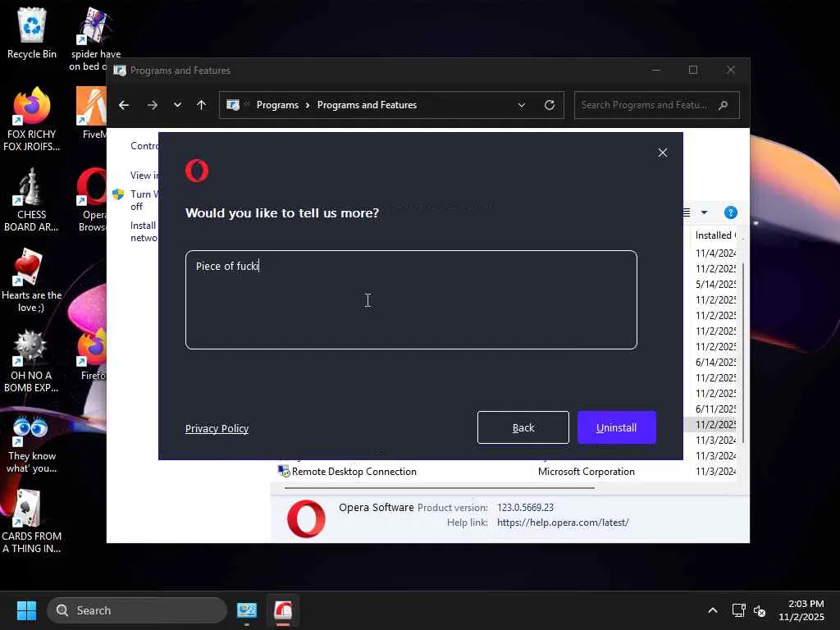
Task: Open the Windows Start menu
Action: [x=26, y=610]
